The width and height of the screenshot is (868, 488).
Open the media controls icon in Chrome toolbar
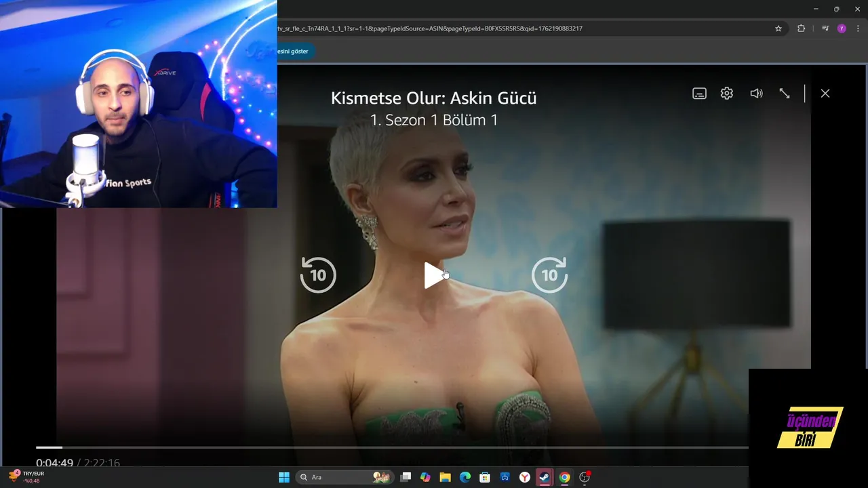pos(825,28)
